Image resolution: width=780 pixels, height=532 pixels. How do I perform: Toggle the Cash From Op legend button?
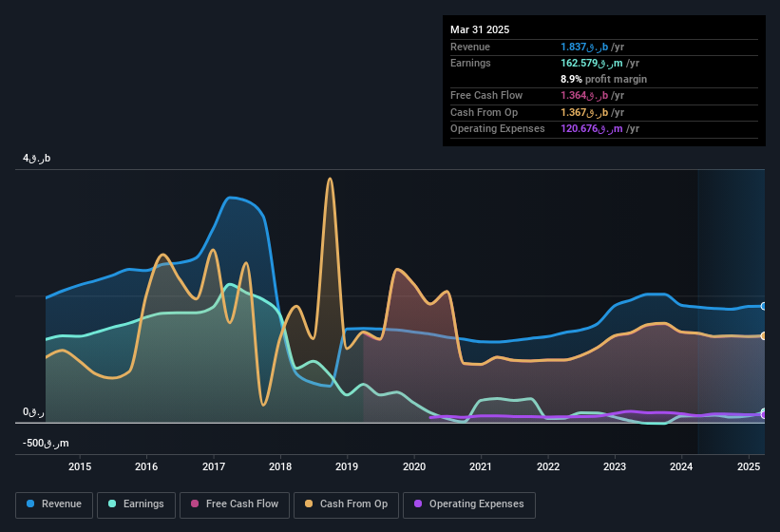tap(346, 504)
